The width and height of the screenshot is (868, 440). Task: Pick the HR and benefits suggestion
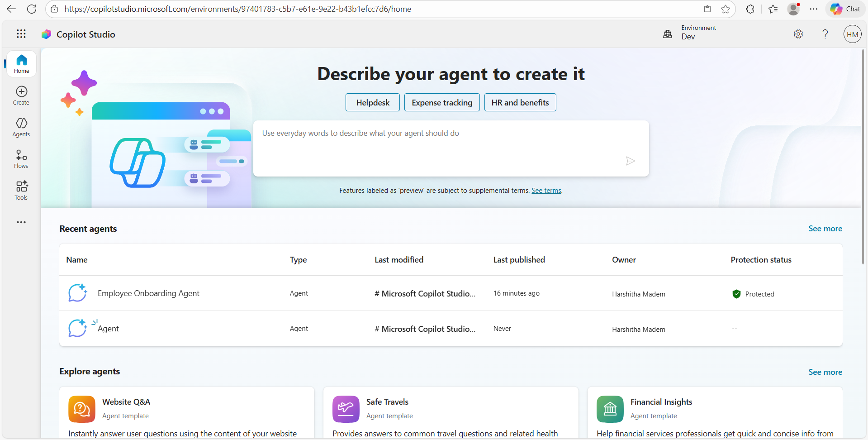click(x=520, y=103)
